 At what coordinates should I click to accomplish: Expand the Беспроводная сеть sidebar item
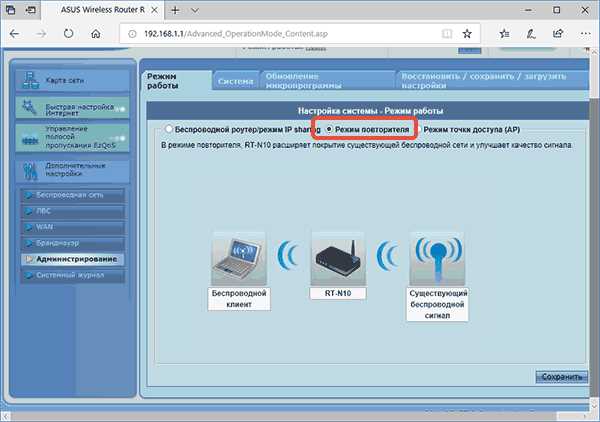72,195
